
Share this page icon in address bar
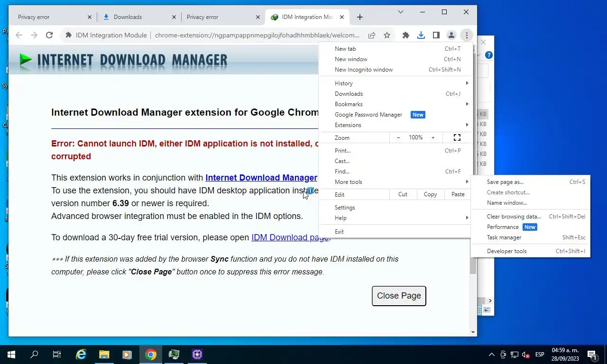click(372, 35)
